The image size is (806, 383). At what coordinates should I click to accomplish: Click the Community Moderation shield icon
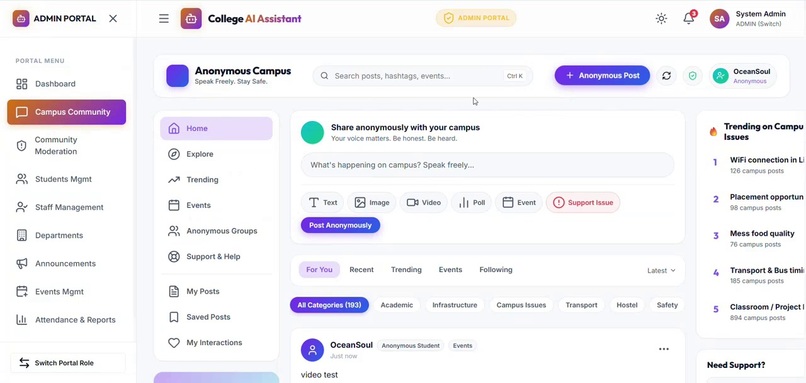(x=22, y=145)
